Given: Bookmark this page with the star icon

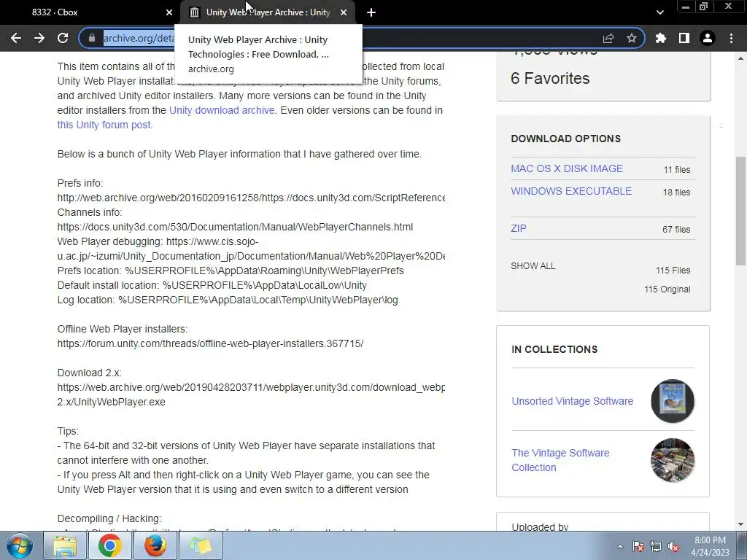Looking at the screenshot, I should pyautogui.click(x=632, y=38).
